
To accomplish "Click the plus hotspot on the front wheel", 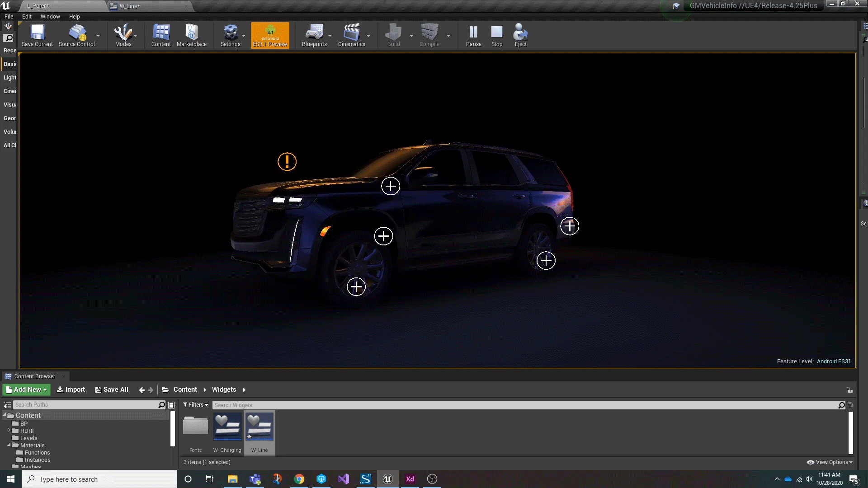I will pyautogui.click(x=356, y=286).
